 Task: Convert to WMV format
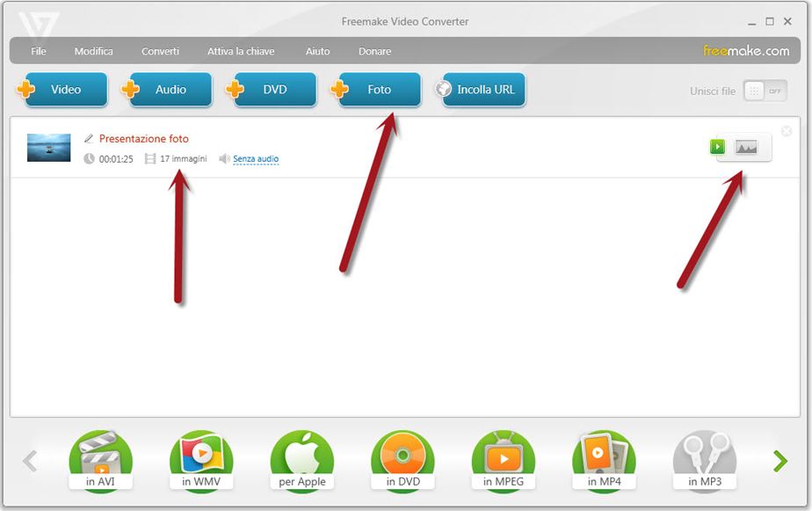tap(201, 460)
